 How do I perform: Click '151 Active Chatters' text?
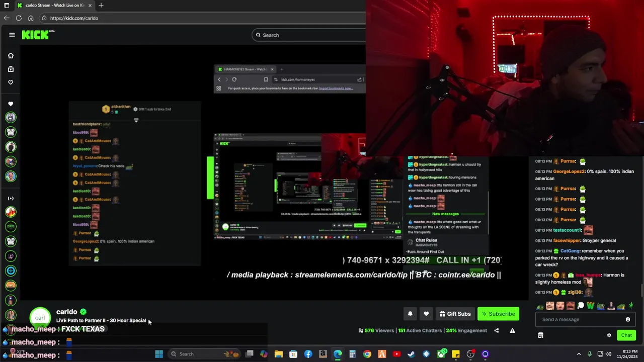coord(420,330)
